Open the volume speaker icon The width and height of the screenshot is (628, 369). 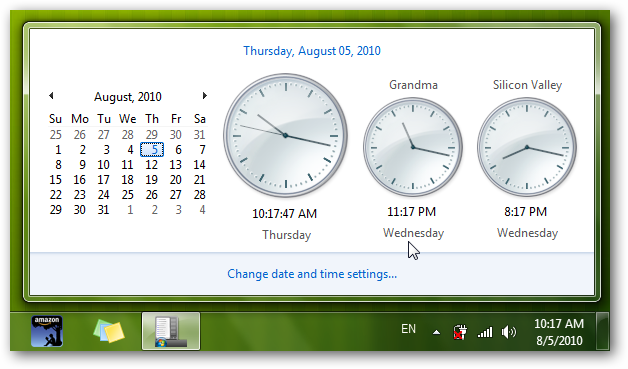click(x=509, y=332)
